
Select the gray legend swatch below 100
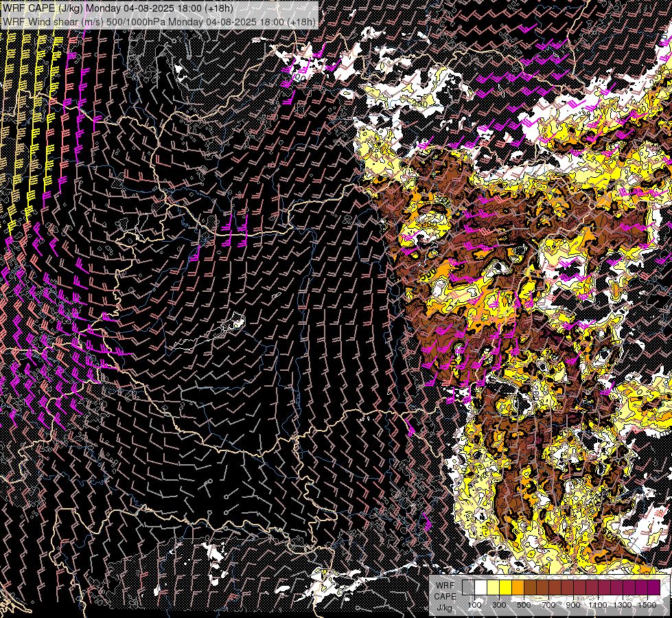coord(468,587)
